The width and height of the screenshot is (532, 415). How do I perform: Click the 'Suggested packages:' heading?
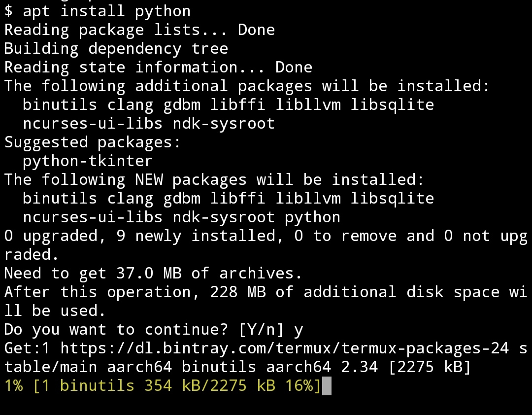coord(92,142)
